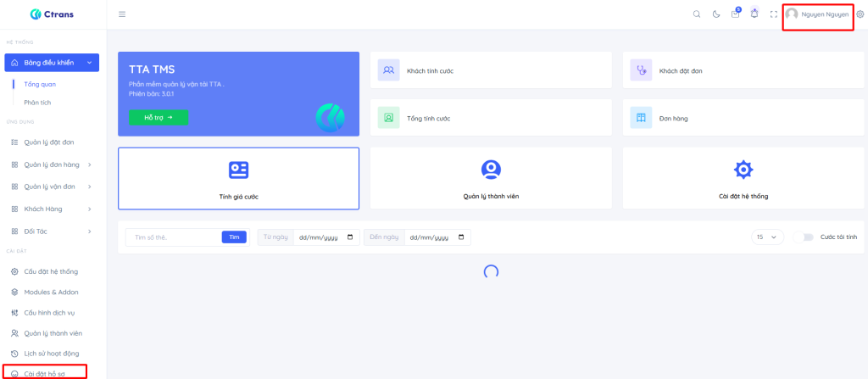The width and height of the screenshot is (868, 379).
Task: Expand the Quản lý đơn hàng menu
Action: pos(51,164)
